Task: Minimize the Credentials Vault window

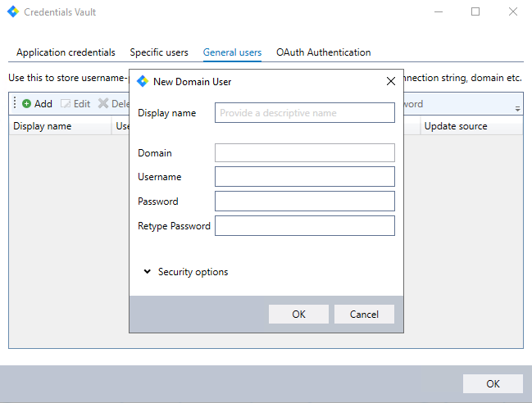Action: [x=439, y=11]
